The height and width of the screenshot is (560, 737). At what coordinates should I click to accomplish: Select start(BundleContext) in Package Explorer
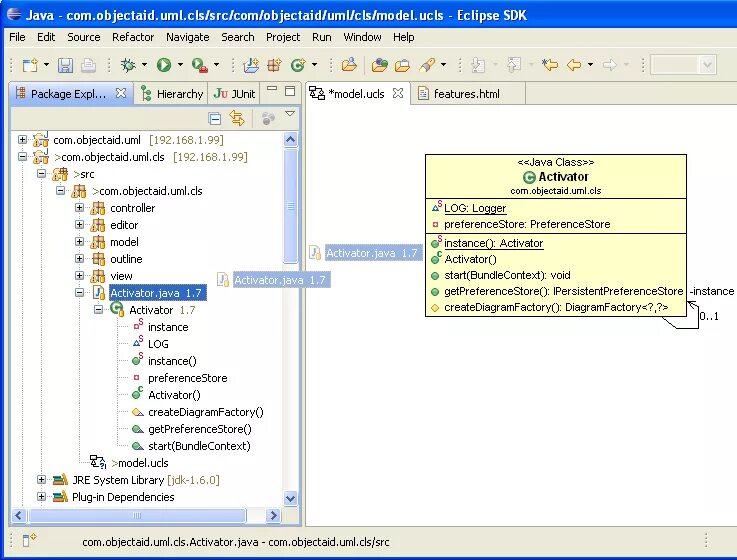[199, 446]
